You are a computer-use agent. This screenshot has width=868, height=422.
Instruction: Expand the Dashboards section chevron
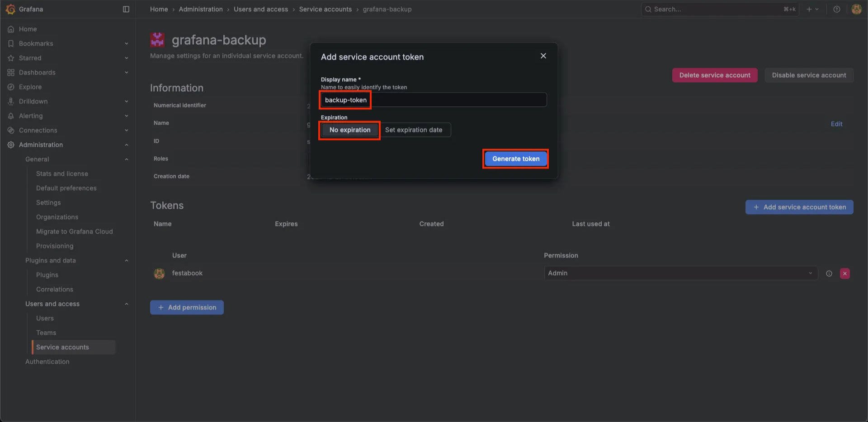(x=127, y=72)
